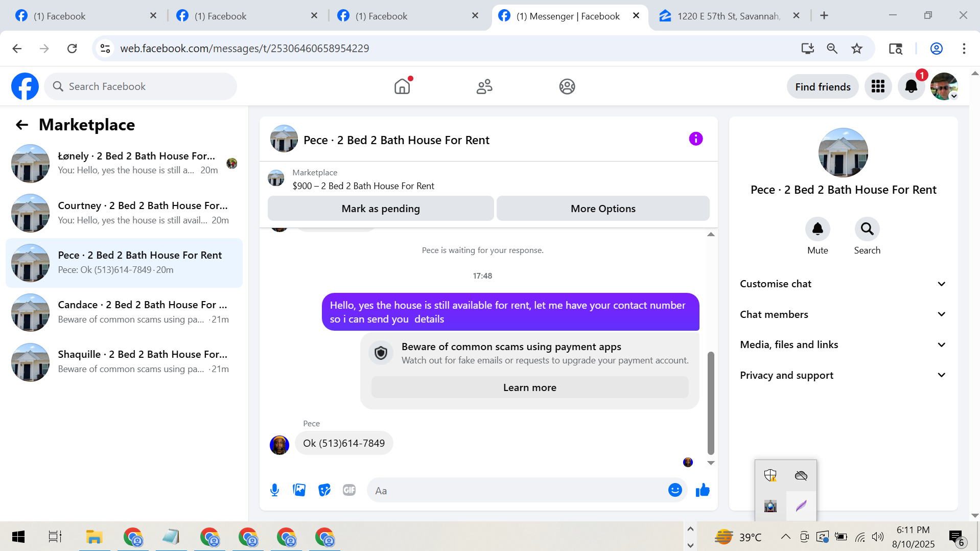
Task: Click the chat vertical scrollbar thumb
Action: [711, 403]
